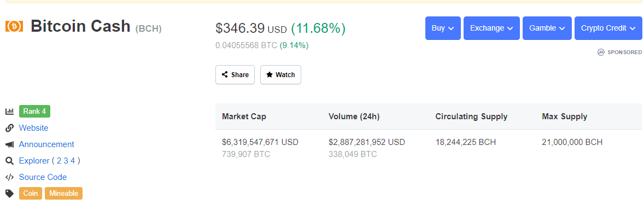Click the magnifier icon beside Explorer
The height and width of the screenshot is (204, 644).
coord(9,161)
